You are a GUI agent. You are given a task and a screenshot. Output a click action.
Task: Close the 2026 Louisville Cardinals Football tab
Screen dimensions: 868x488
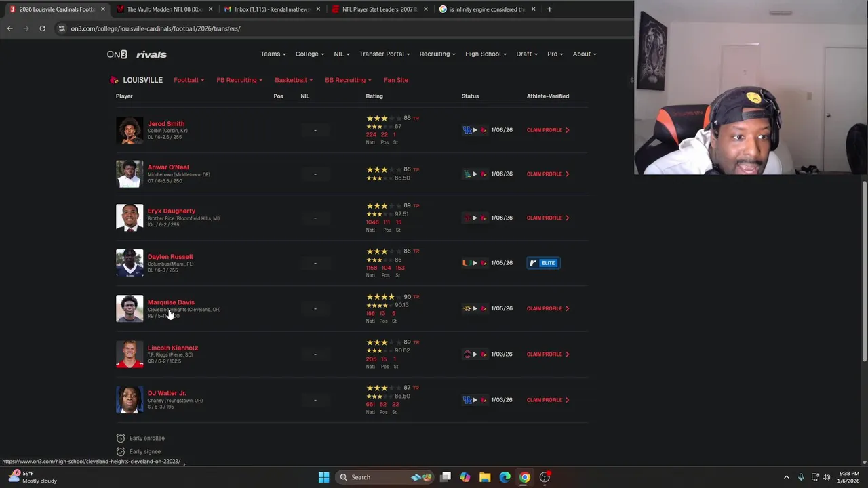tap(103, 9)
